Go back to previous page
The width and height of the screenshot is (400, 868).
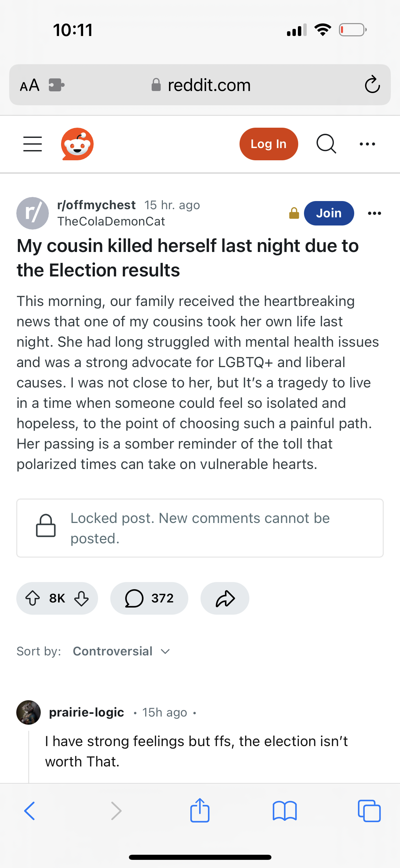(x=30, y=811)
